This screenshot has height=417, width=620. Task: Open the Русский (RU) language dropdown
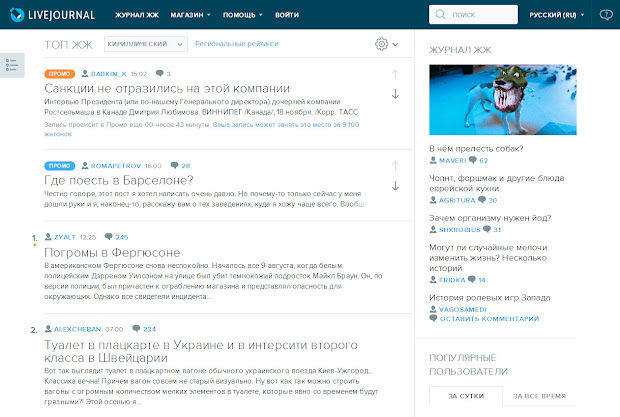[x=556, y=15]
